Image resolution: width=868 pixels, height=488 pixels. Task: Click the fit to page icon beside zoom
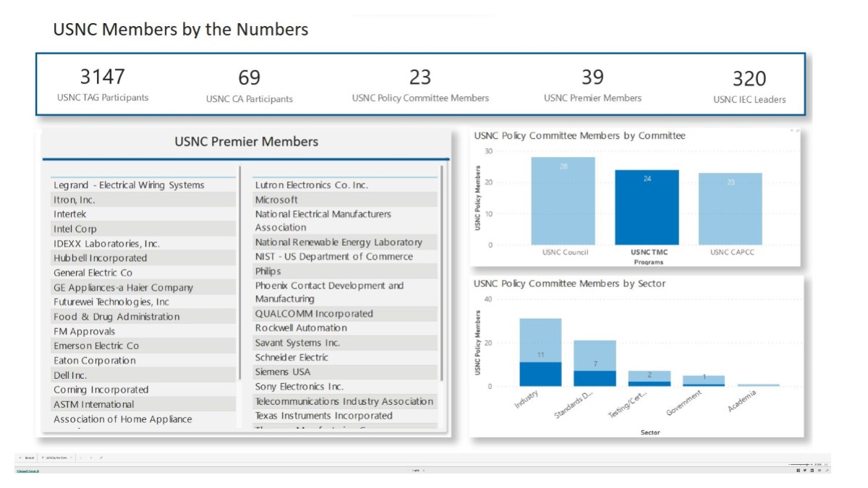(x=826, y=464)
